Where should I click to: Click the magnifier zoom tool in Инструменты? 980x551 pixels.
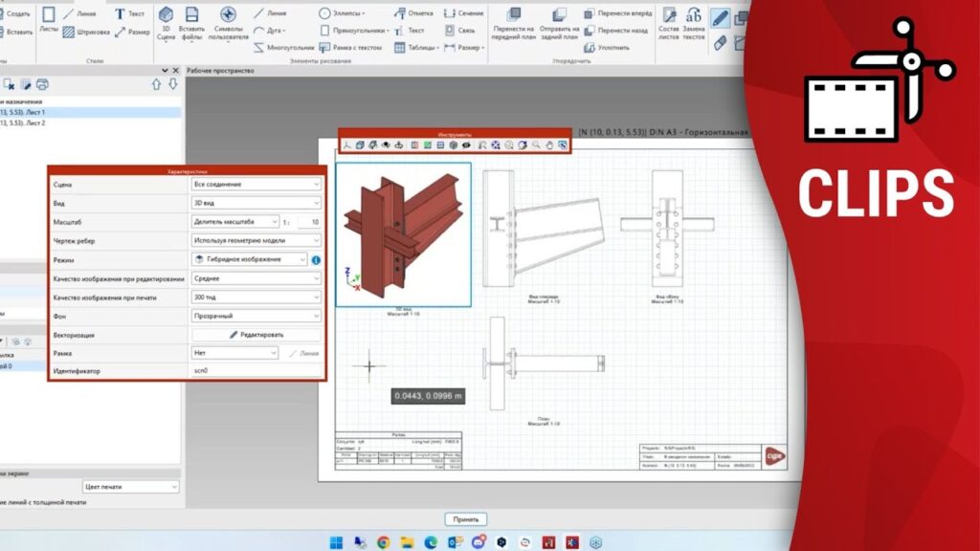coord(536,145)
